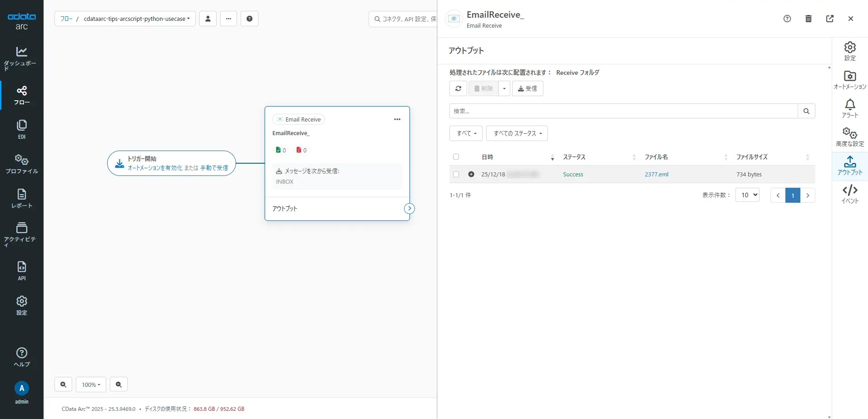Screen dimensions: 868x419
Task: Zoom out on the flow canvas
Action: 118,385
